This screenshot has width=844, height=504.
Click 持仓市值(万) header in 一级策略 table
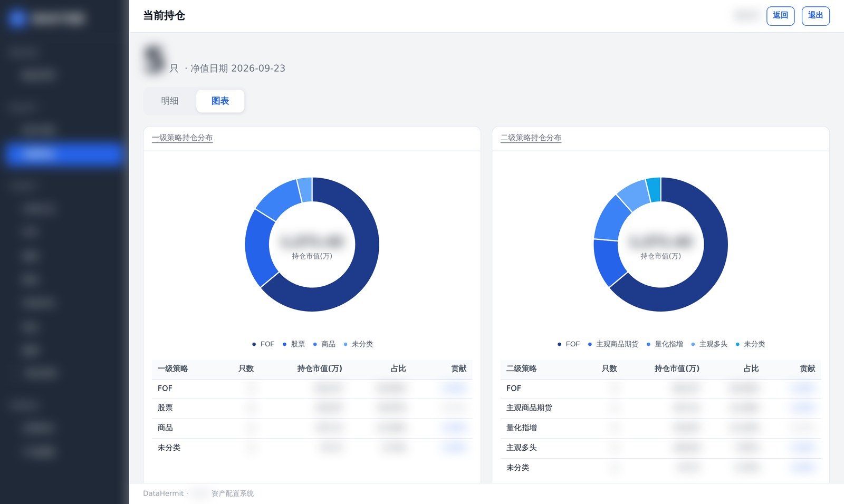(320, 369)
